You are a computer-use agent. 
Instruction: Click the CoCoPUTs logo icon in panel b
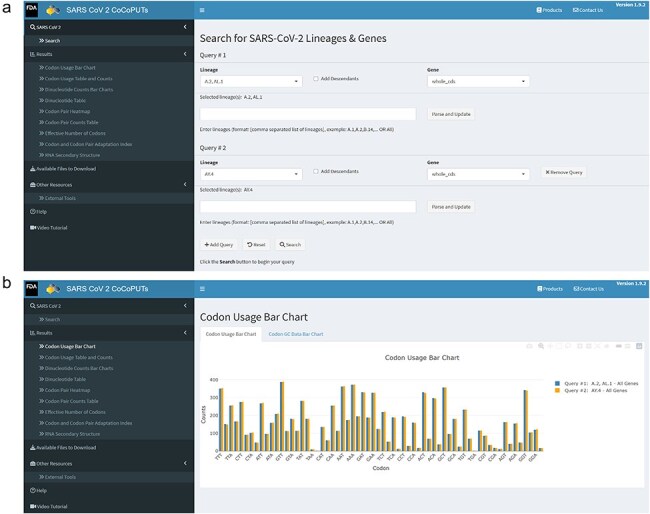tap(53, 289)
